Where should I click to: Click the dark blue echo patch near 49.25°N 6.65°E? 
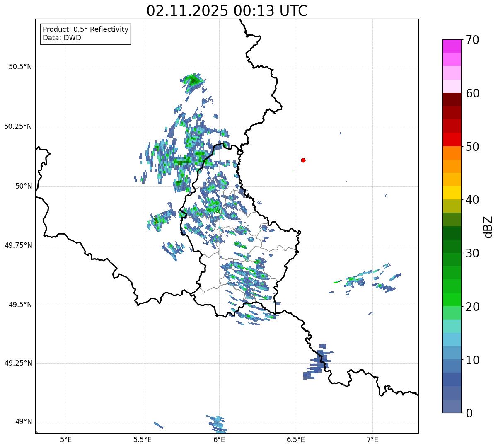pyautogui.click(x=318, y=361)
